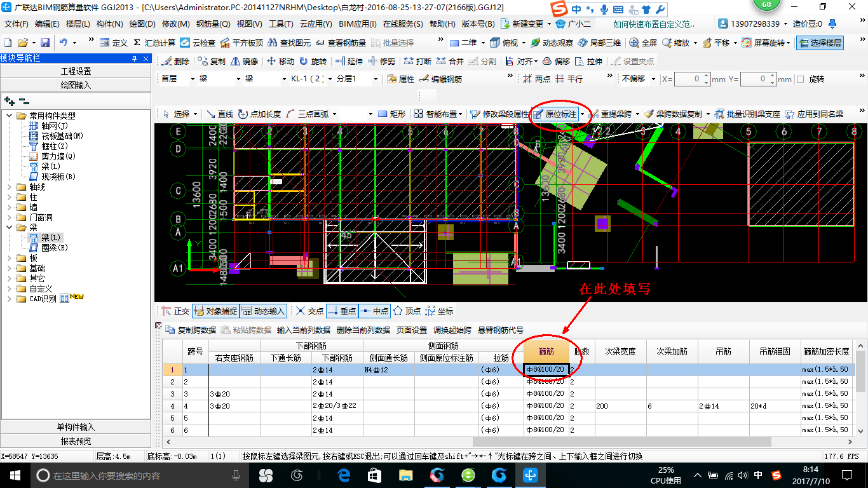The width and height of the screenshot is (868, 488).
Task: Click 输入当前列数据 button
Action: click(304, 330)
